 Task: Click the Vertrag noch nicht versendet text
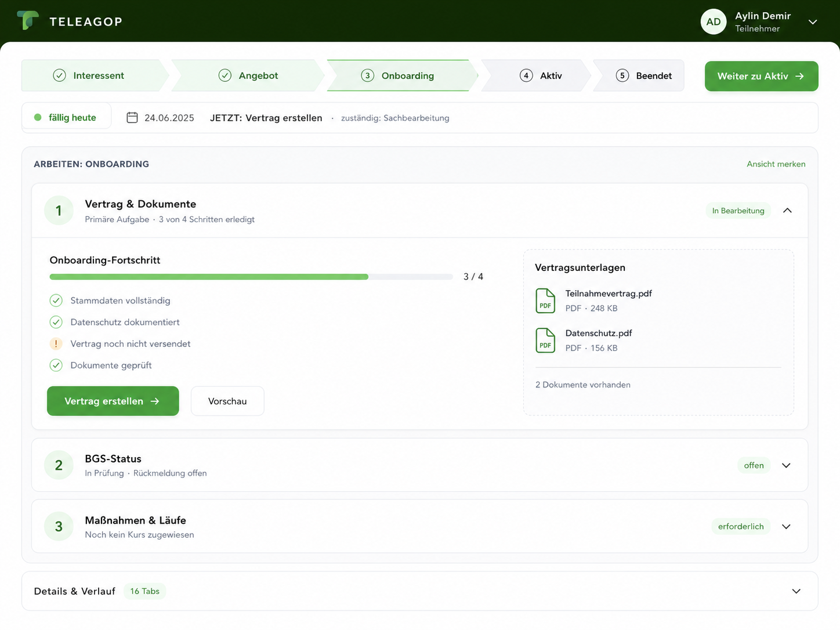(x=131, y=343)
